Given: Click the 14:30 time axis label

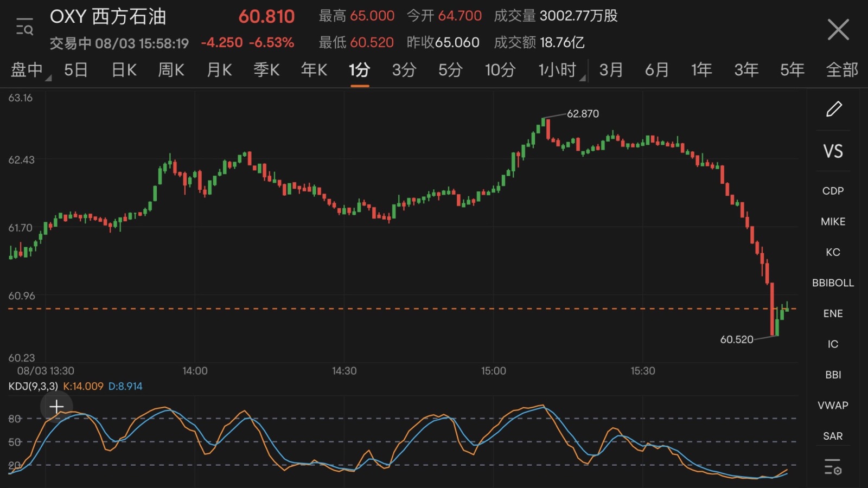Looking at the screenshot, I should [344, 371].
